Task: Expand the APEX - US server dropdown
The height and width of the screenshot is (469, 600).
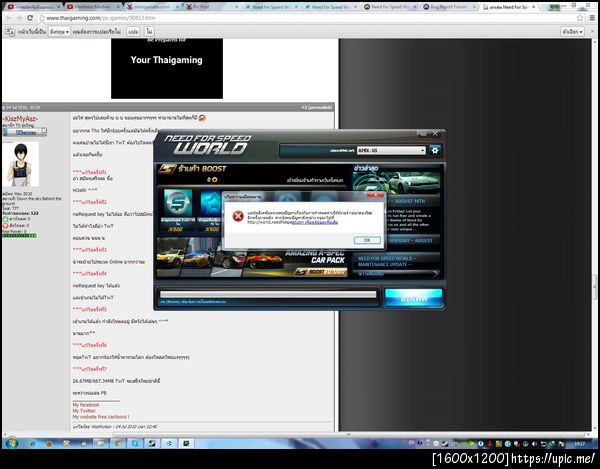Action: tap(391, 150)
